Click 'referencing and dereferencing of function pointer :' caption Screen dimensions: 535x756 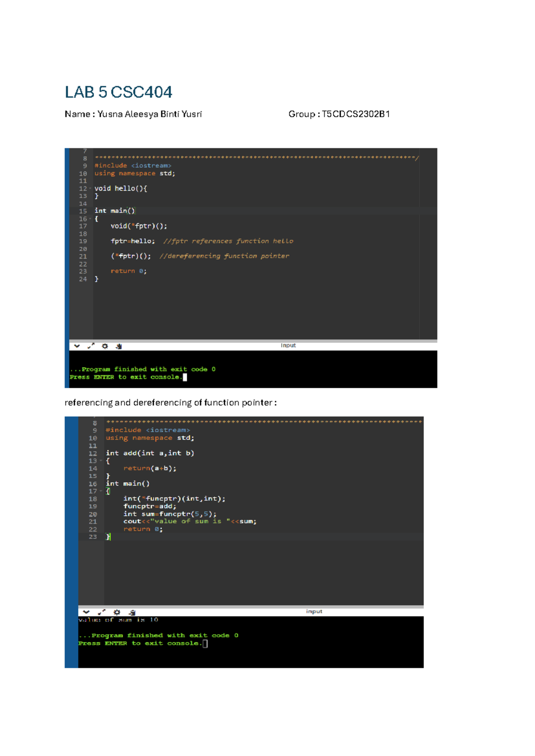[x=171, y=403]
